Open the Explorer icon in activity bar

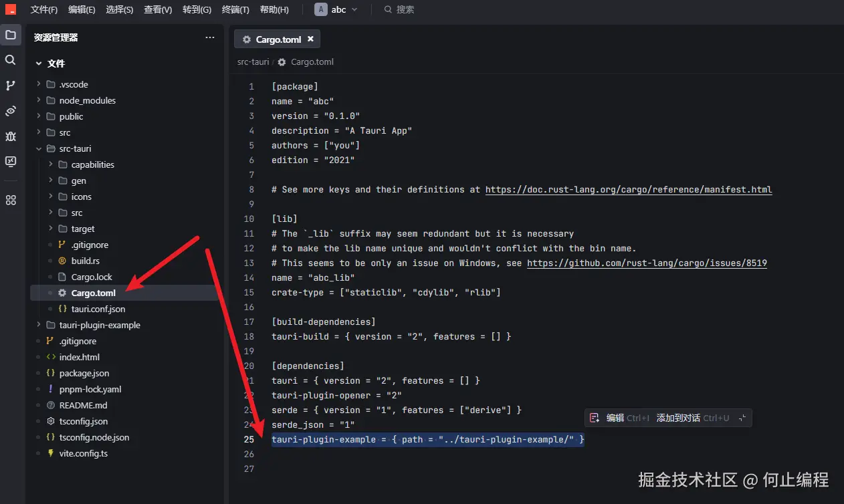11,35
